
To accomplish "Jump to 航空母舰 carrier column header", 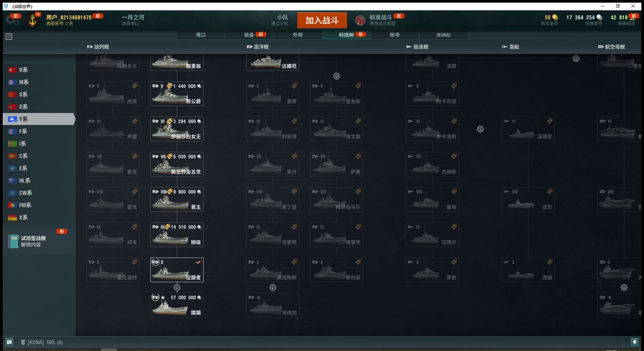I will tap(611, 47).
